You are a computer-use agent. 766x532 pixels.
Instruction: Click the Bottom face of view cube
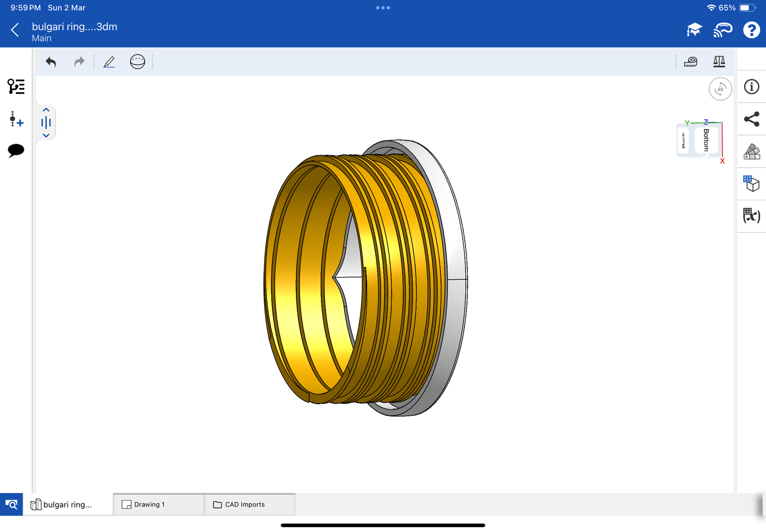706,140
